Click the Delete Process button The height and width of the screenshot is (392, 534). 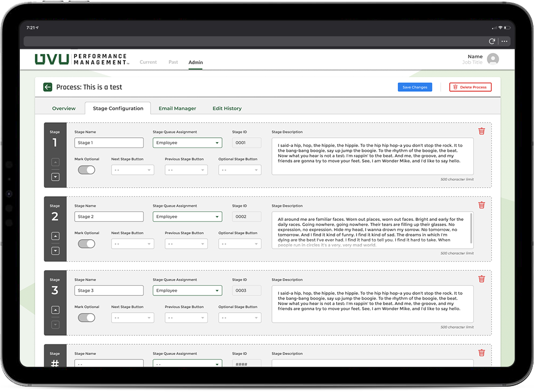pos(470,87)
